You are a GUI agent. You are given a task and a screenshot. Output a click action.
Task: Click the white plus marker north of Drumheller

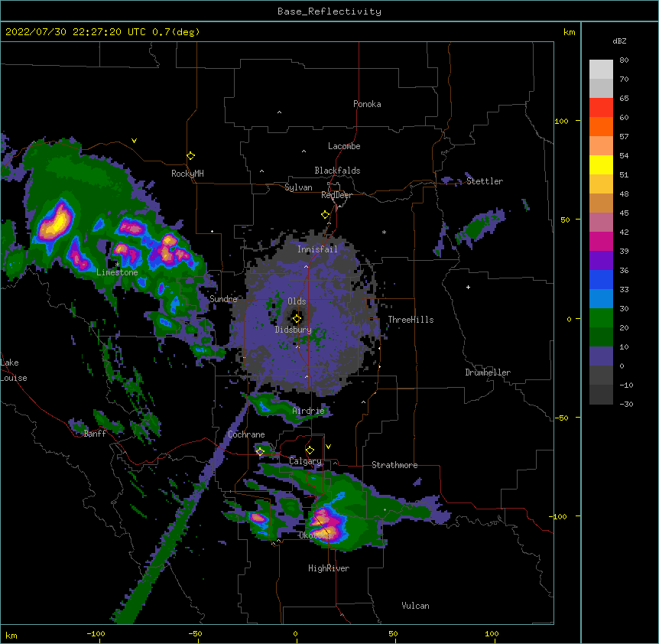(x=468, y=287)
